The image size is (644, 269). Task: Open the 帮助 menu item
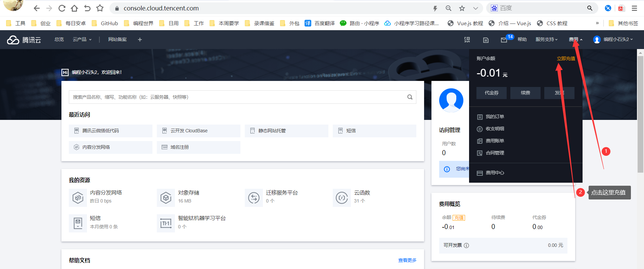tap(522, 39)
